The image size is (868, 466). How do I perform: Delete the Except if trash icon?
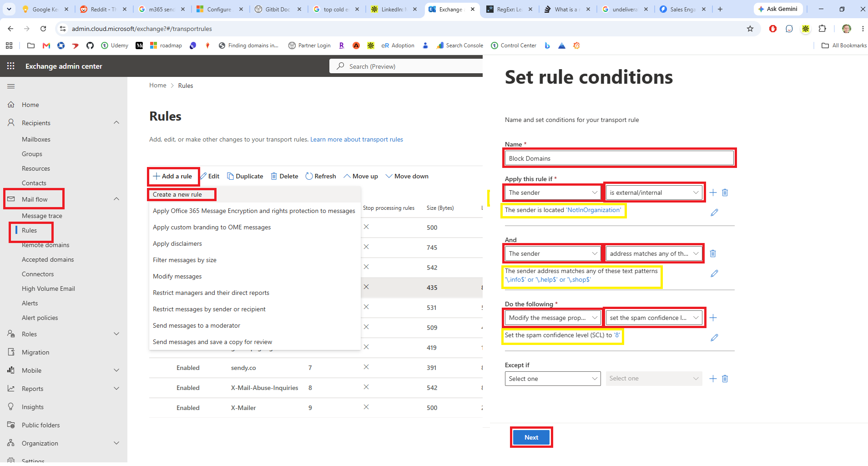click(725, 379)
